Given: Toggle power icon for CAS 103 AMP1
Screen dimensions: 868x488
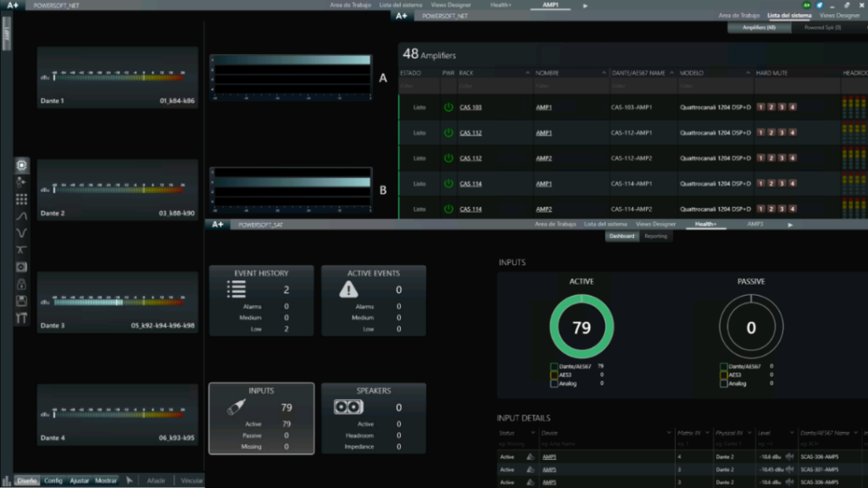Looking at the screenshot, I should pyautogui.click(x=448, y=107).
